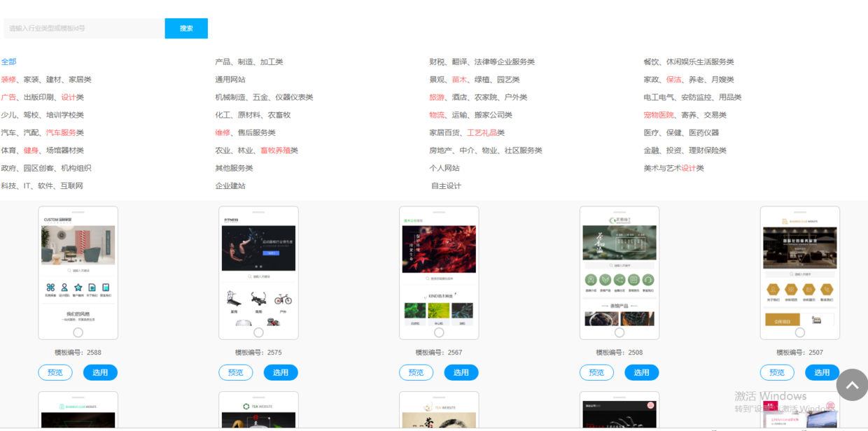Viewport: 868px width, 431px height.
Task: Choose 选用 for template 2508
Action: [642, 372]
